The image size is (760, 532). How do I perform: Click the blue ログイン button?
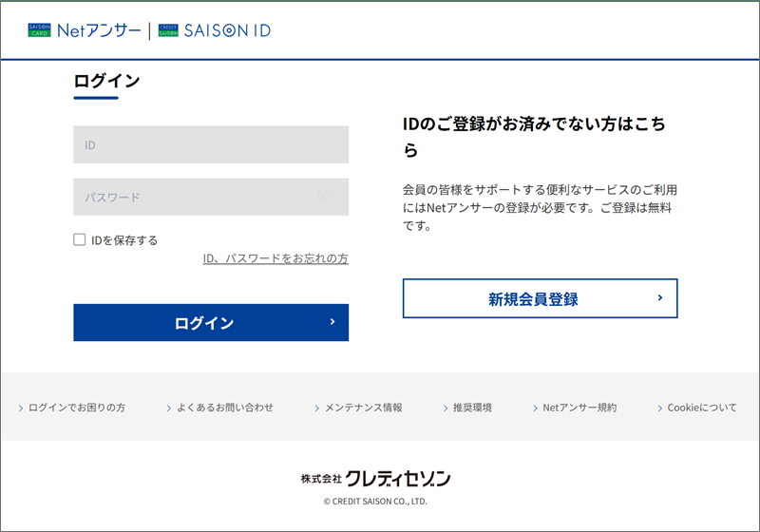211,323
